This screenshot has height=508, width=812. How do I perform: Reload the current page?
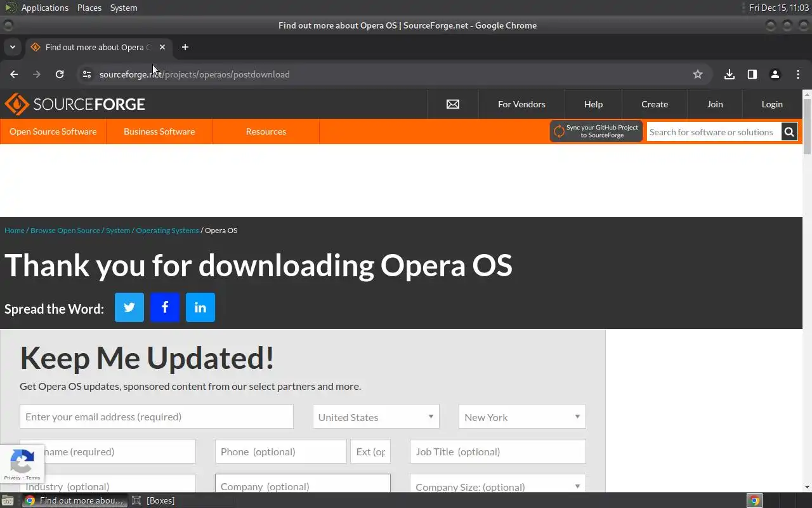[x=60, y=74]
